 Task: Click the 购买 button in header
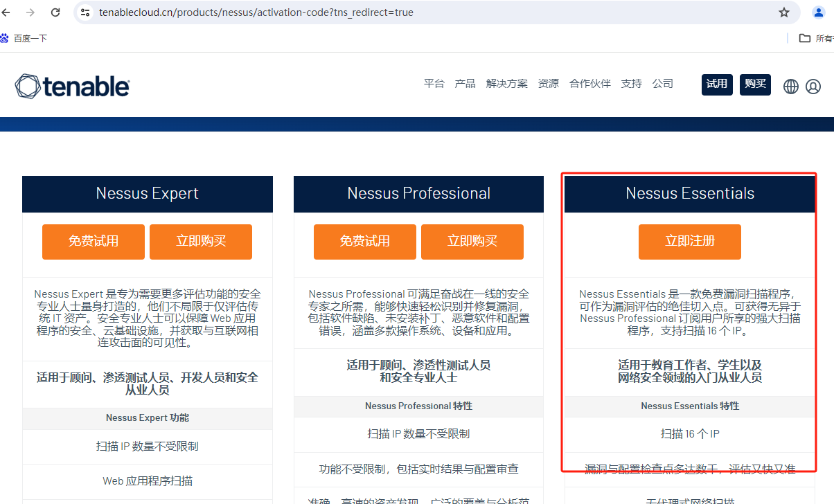(755, 84)
